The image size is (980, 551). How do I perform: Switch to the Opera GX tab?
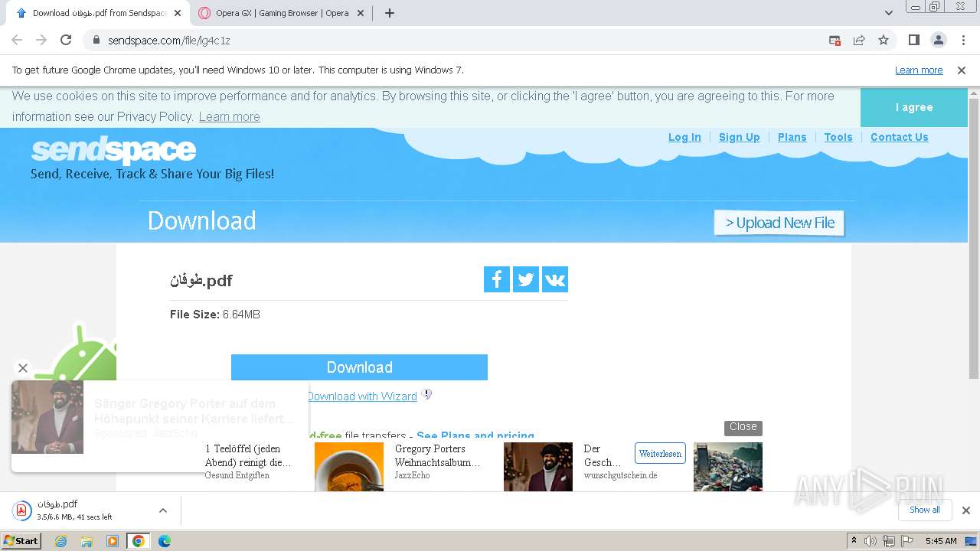(x=282, y=13)
